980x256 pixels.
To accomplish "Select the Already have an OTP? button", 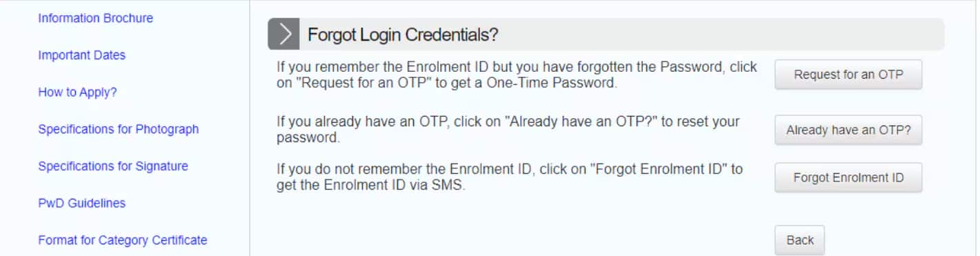I will pos(848,130).
